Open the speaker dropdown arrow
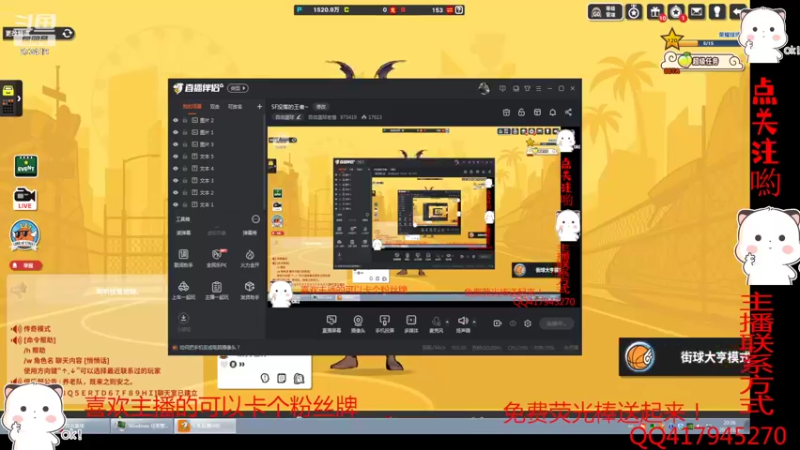 [x=474, y=322]
